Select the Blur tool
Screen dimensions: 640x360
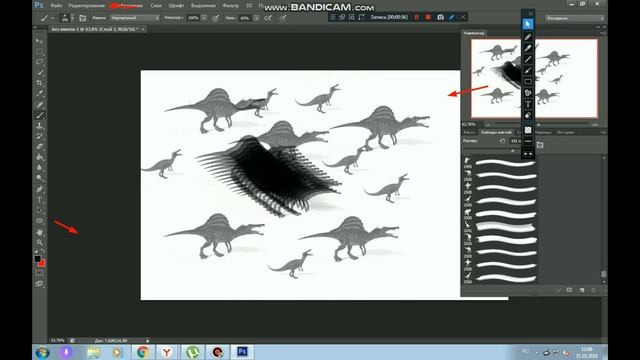click(x=39, y=168)
